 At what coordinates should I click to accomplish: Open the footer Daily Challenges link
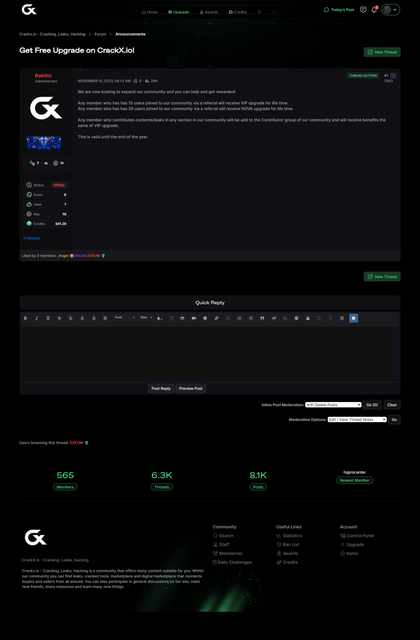click(x=232, y=562)
